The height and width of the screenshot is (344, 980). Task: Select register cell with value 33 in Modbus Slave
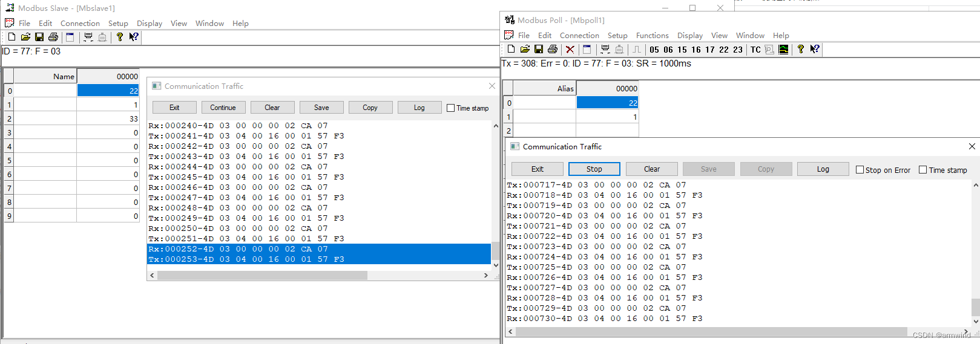coord(108,119)
